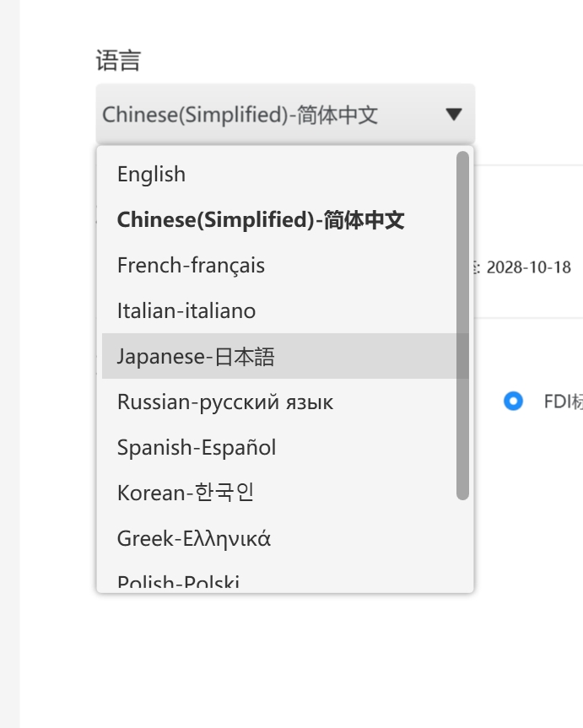583x728 pixels.
Task: Click the scrollbar track below the thumb
Action: coord(462,544)
